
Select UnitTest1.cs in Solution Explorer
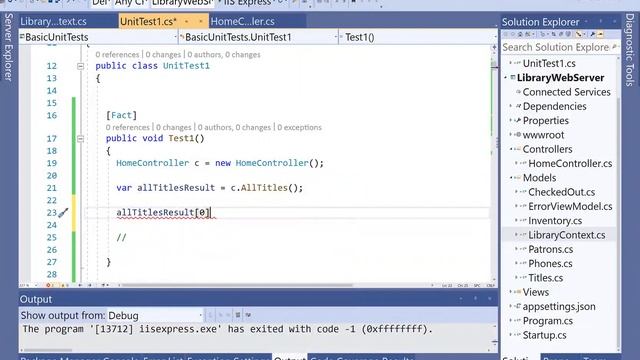[x=549, y=63]
